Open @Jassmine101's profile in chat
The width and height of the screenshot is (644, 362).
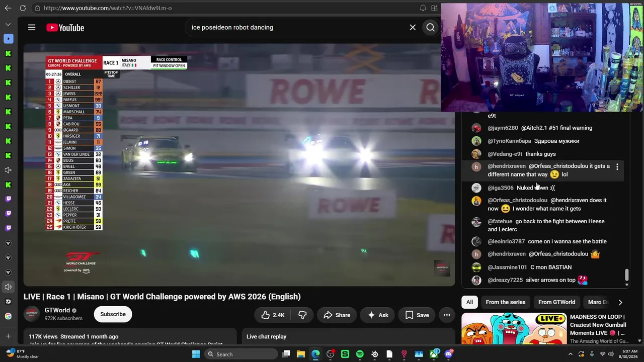pyautogui.click(x=507, y=267)
